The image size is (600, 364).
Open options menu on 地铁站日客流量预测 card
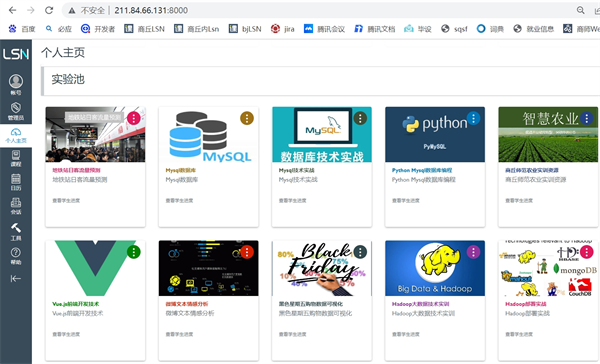coord(134,118)
